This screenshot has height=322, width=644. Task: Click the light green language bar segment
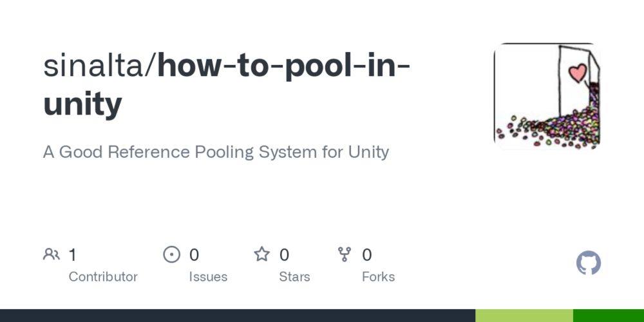524,316
